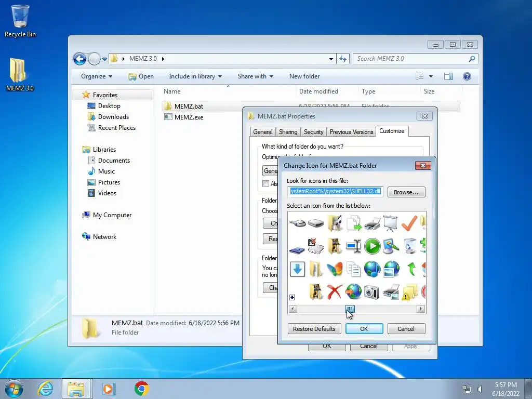Click New folder in the Explorer toolbar
Image resolution: width=532 pixels, height=399 pixels.
pyautogui.click(x=304, y=76)
